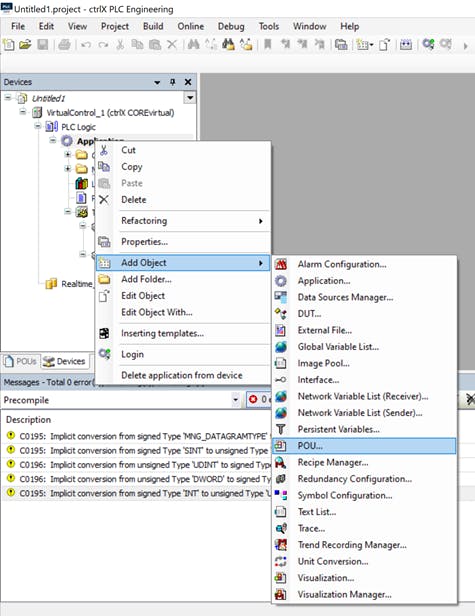Pin the Devices panel with pushpin icon

172,82
